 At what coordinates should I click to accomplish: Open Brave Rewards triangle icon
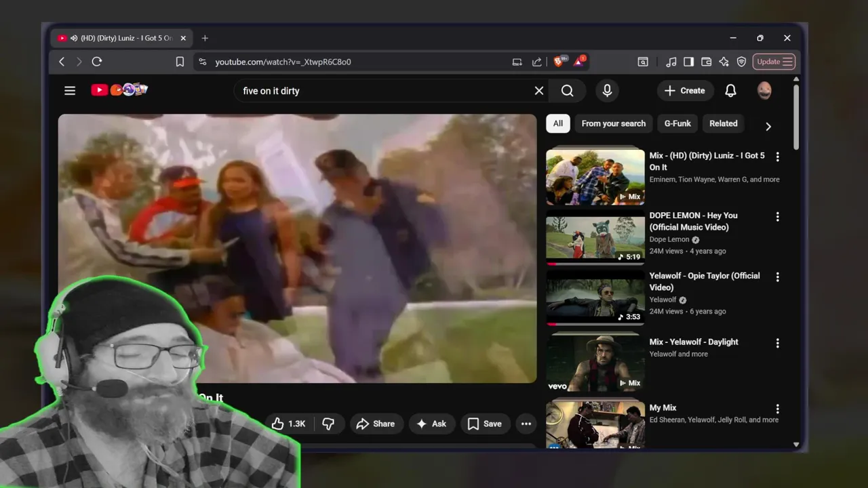point(579,62)
